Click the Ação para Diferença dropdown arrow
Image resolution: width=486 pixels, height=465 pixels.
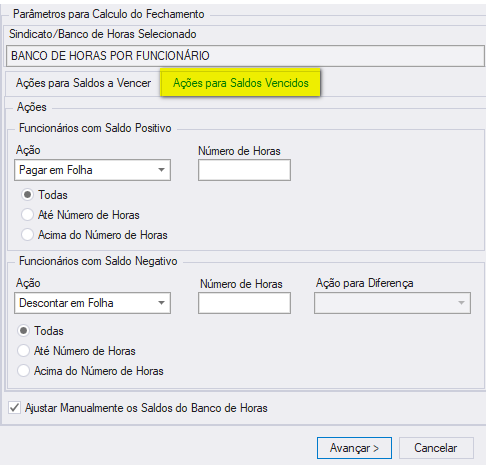pyautogui.click(x=461, y=303)
